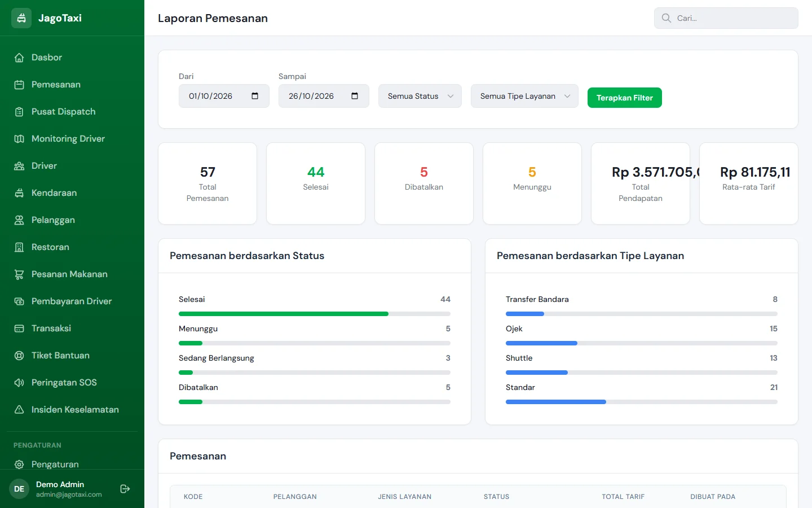812x508 pixels.
Task: Click the Transaksi card icon
Action: 19,329
